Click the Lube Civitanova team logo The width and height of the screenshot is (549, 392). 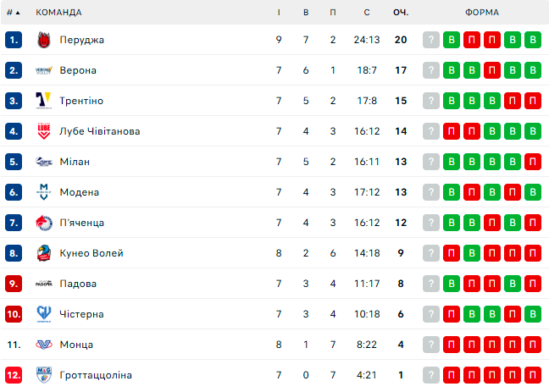(44, 131)
